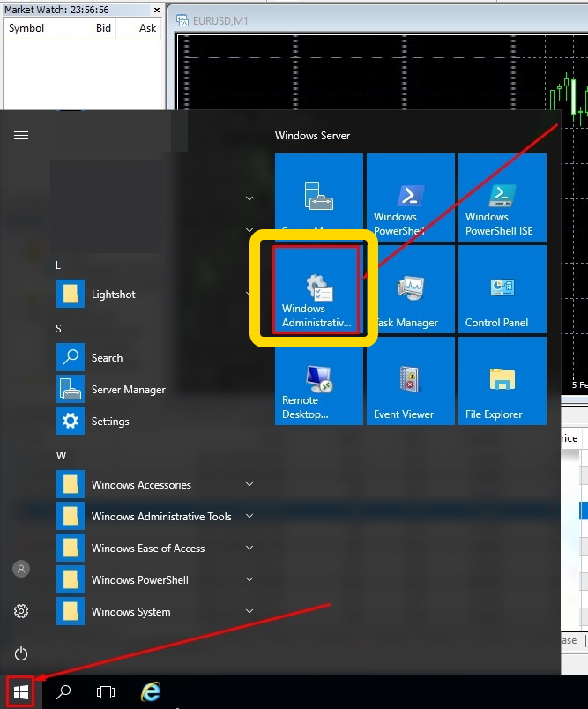Expand Windows Accessories chevron
The width and height of the screenshot is (588, 709).
pyautogui.click(x=249, y=484)
